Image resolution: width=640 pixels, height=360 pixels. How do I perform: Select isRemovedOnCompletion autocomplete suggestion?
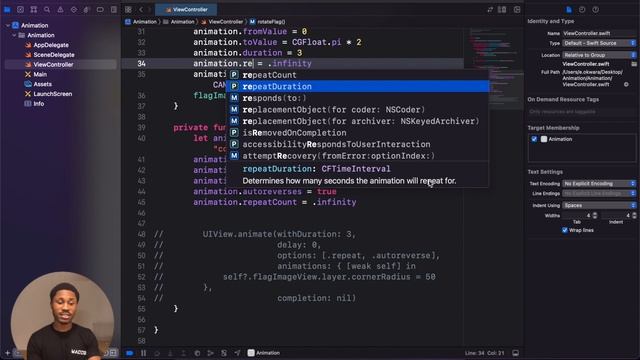pos(358,133)
